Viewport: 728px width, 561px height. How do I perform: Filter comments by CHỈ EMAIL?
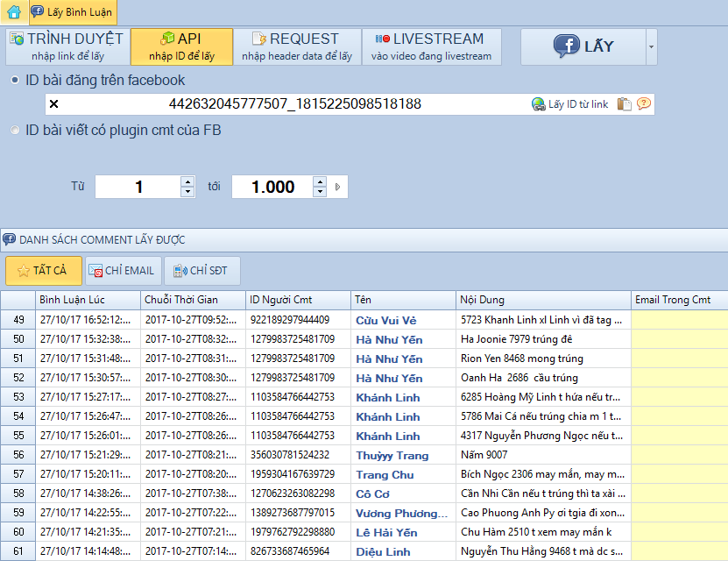click(123, 270)
